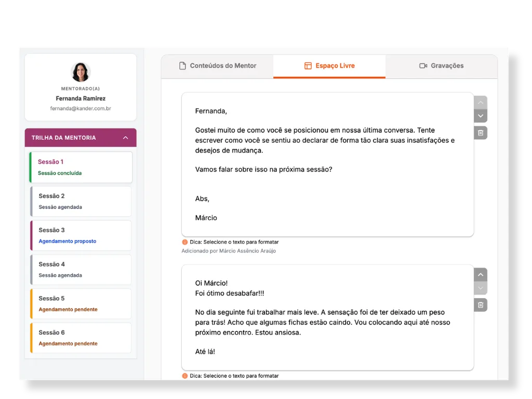532x399 pixels.
Task: Delete the second note starting 'Oi Márcio!'
Action: [481, 305]
